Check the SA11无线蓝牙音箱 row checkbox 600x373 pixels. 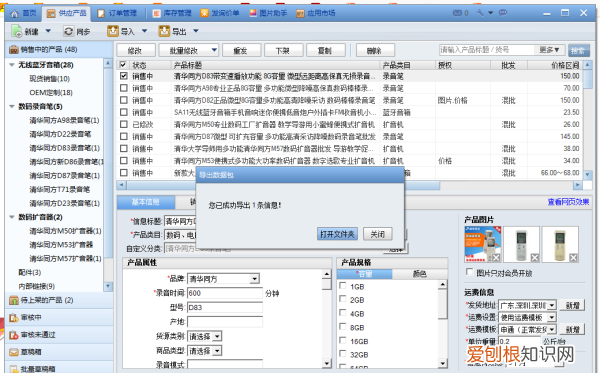pyautogui.click(x=124, y=112)
